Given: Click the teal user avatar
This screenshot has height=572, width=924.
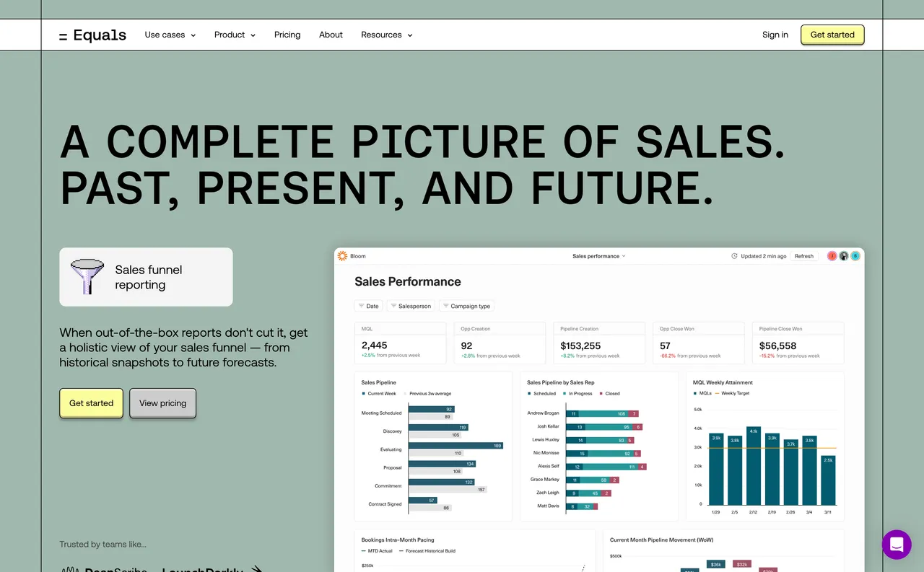Looking at the screenshot, I should 855,256.
